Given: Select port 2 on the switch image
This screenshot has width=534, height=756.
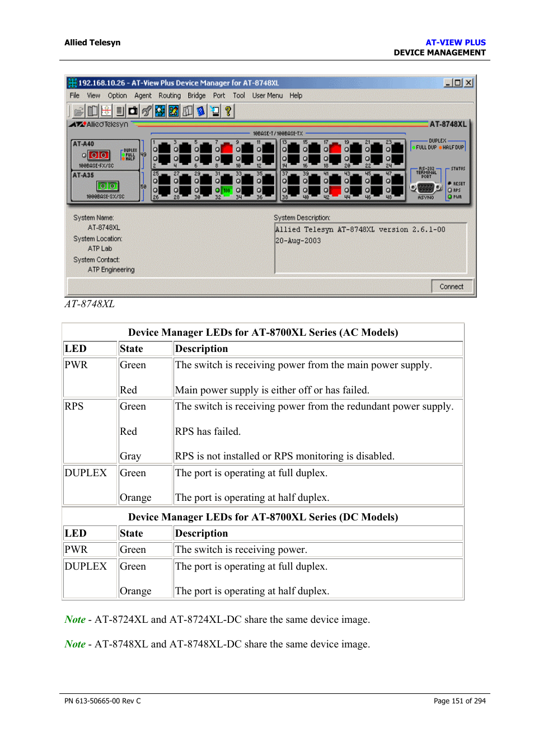Looking at the screenshot, I should pyautogui.click(x=164, y=159).
